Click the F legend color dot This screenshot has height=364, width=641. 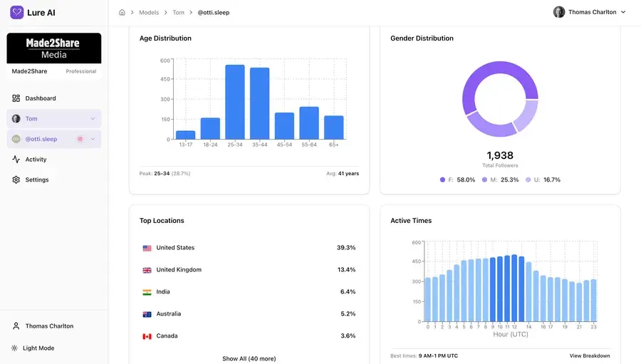442,180
